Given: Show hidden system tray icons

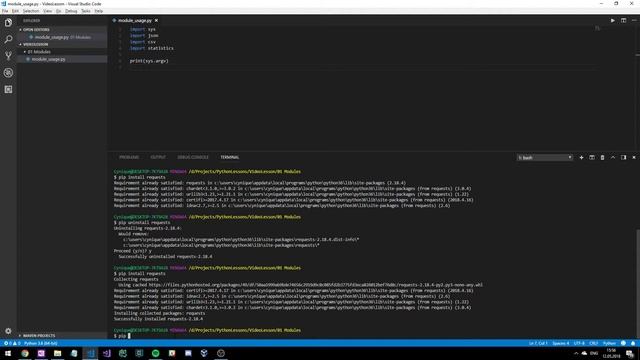Looking at the screenshot, I should point(576,353).
